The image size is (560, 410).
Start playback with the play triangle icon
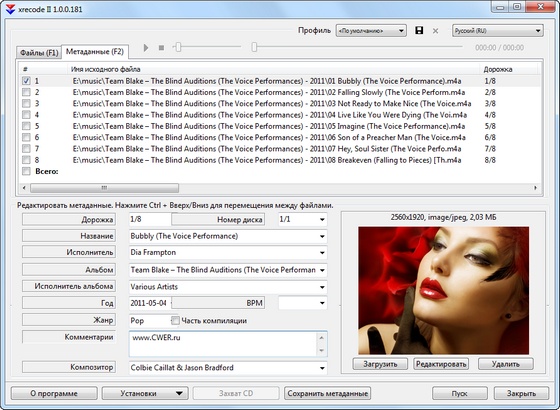coord(146,48)
